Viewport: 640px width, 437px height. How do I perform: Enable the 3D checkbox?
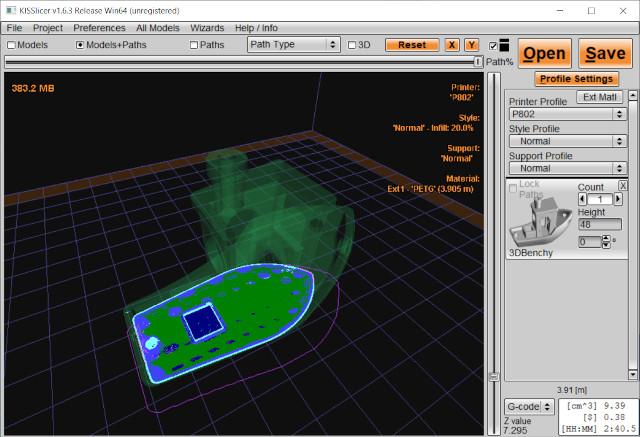pos(352,45)
